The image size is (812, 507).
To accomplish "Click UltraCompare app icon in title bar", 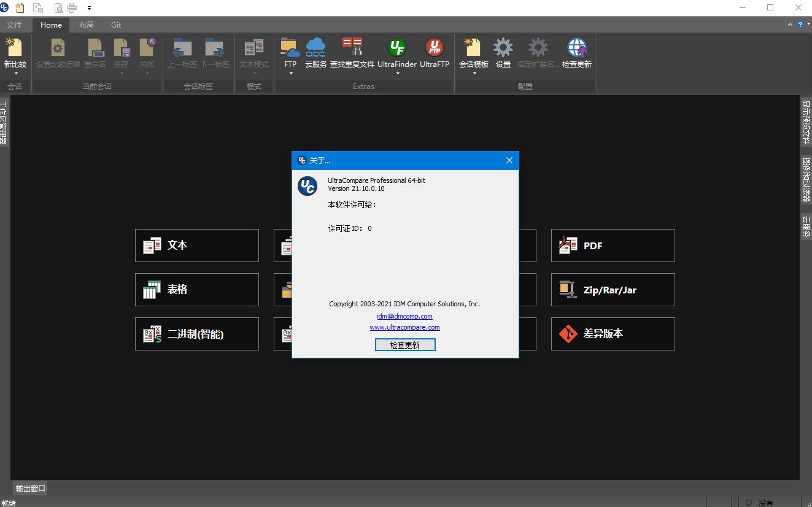I will coord(5,8).
